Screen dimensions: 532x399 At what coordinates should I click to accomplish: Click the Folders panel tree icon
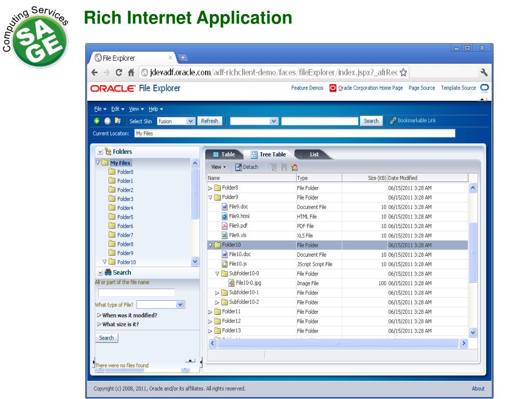108,151
